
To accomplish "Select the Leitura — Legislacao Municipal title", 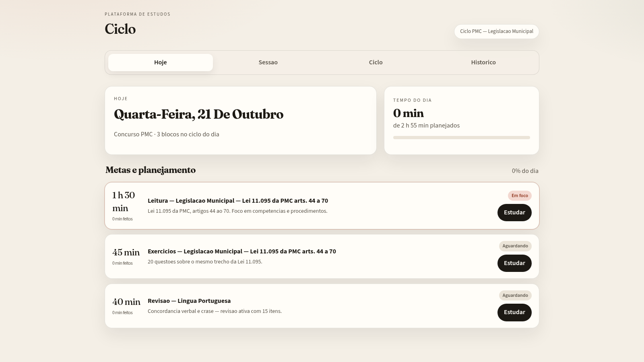I will point(238,201).
